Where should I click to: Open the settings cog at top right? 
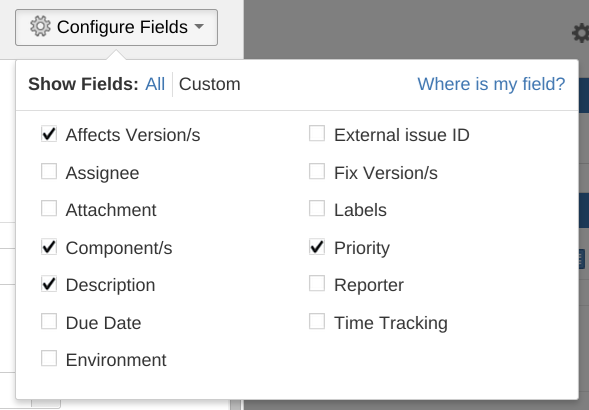coord(581,33)
